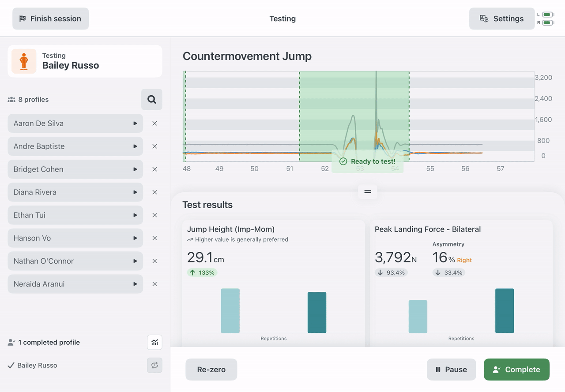Viewport: 565px width, 392px height.
Task: Open the profile search magnifier icon
Action: 151,100
